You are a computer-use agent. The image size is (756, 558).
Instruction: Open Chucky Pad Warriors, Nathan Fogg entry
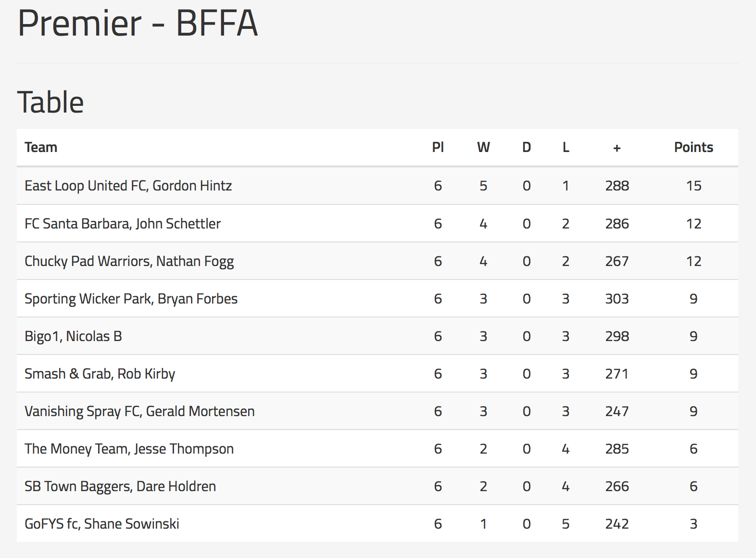[129, 261]
